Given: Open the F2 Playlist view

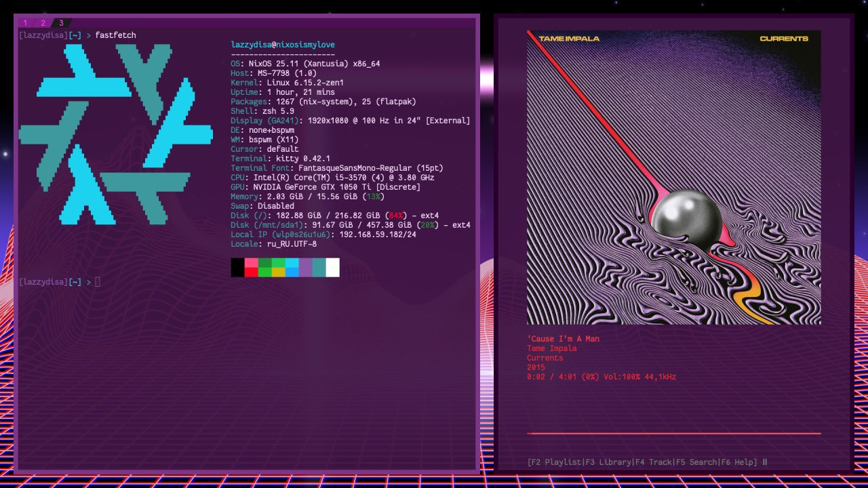Looking at the screenshot, I should 555,462.
